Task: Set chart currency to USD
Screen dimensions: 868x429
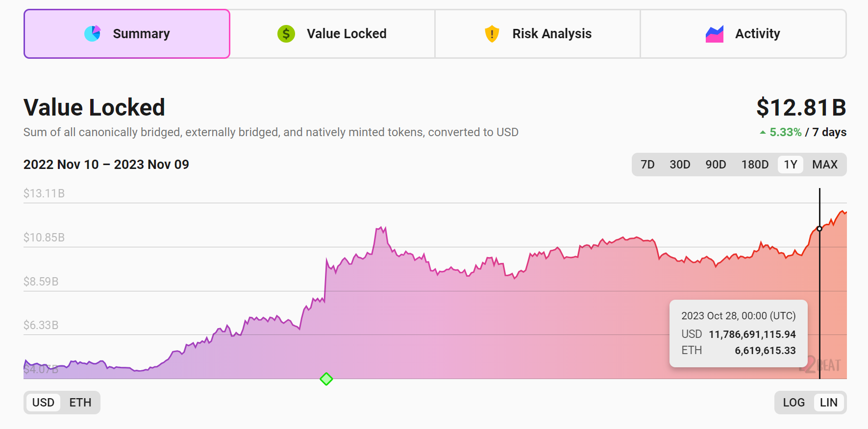Action: 43,403
